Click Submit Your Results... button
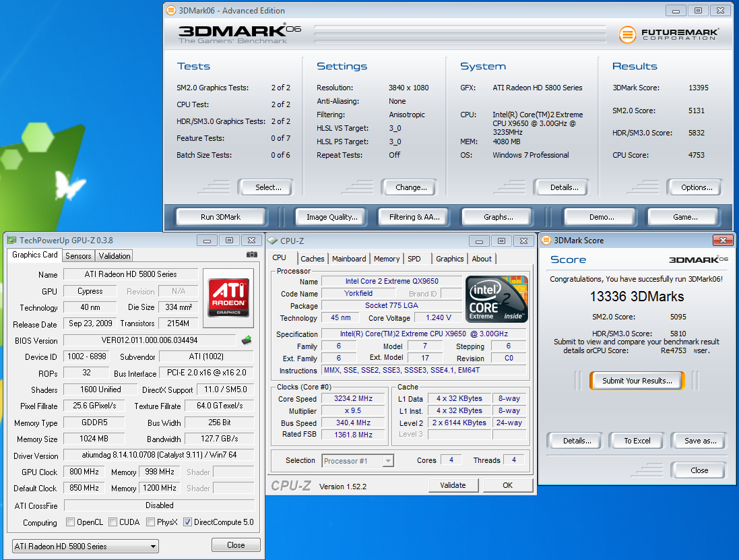 pyautogui.click(x=637, y=380)
